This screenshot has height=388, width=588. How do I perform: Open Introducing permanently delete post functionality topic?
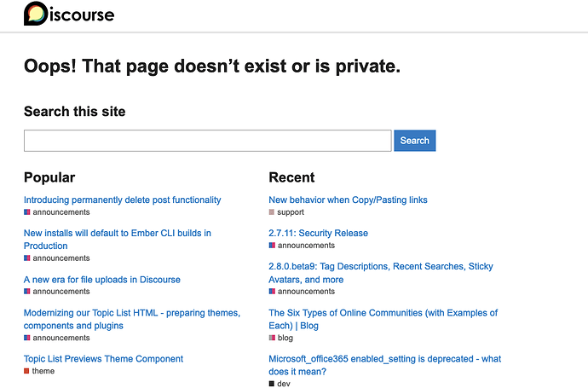(x=122, y=200)
